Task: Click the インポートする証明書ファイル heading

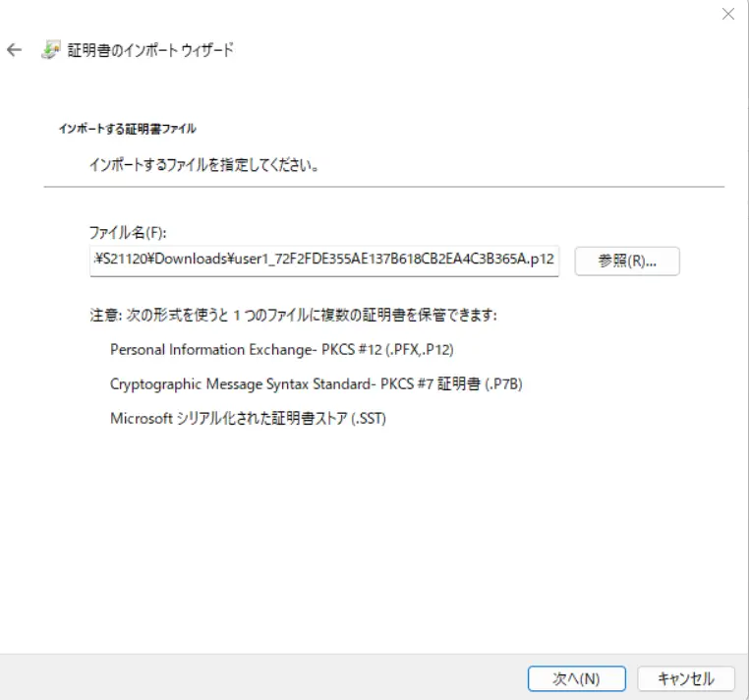Action: 127,129
